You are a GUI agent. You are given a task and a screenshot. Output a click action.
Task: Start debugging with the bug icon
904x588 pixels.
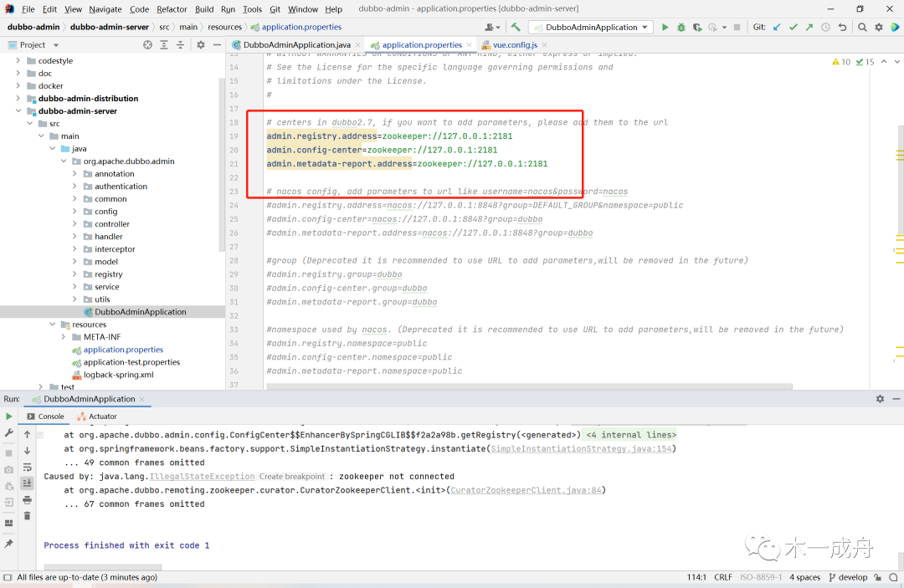point(681,27)
